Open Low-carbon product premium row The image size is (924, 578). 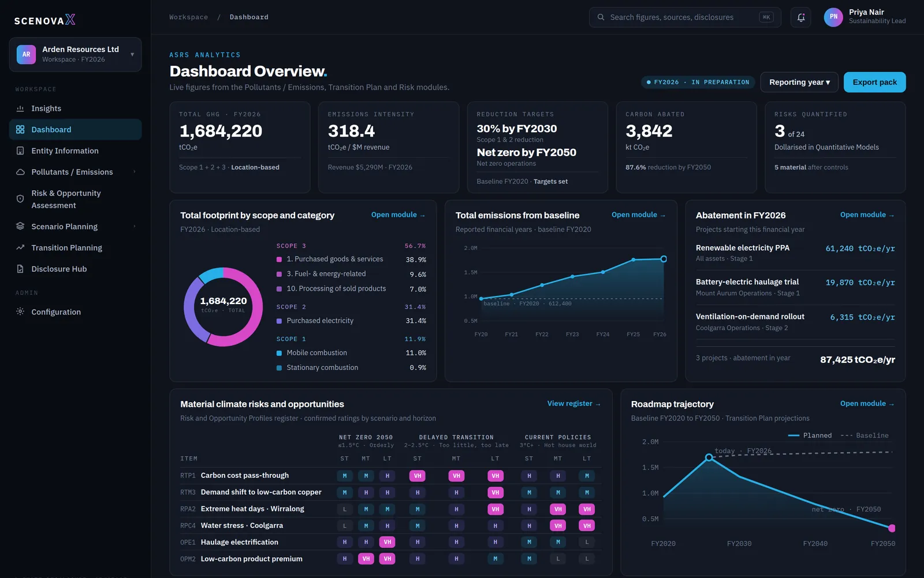click(x=390, y=559)
